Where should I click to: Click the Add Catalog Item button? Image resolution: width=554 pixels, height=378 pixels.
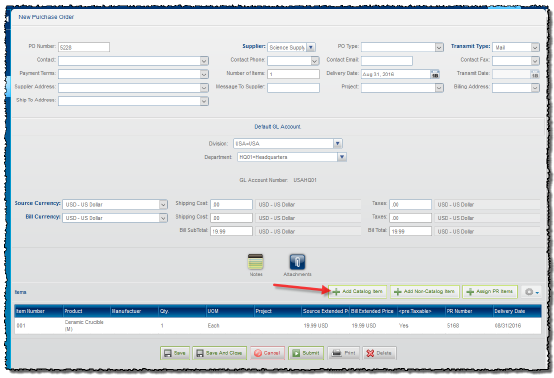[x=358, y=292]
